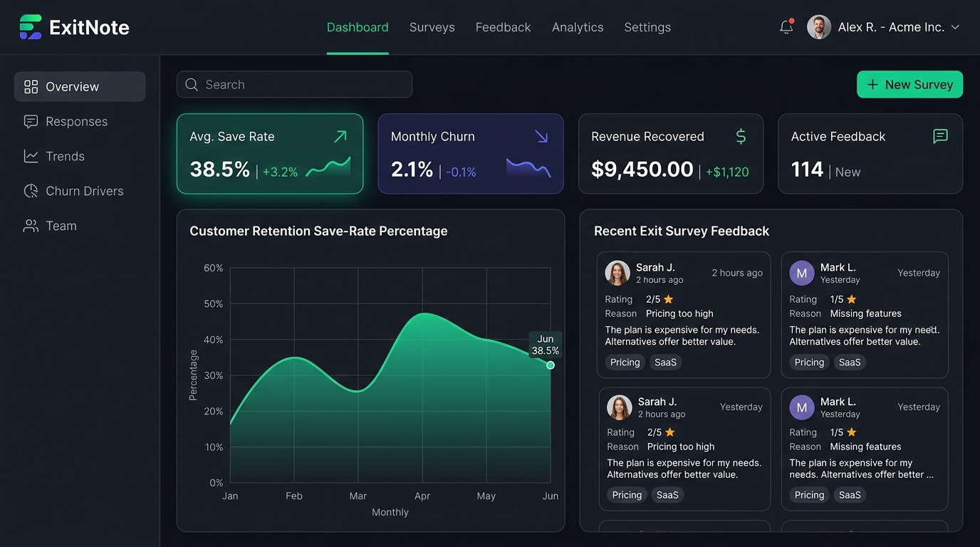Go to the Feedback tab
This screenshot has height=547, width=980.
[x=503, y=27]
